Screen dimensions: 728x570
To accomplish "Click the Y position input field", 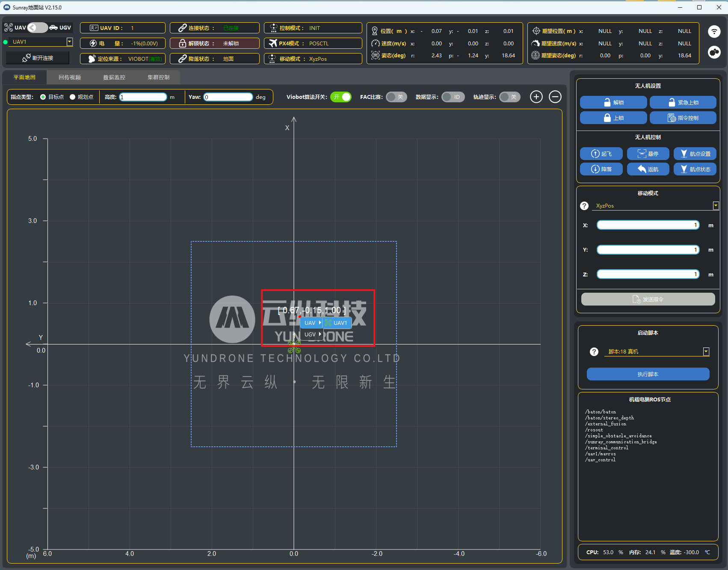I will [648, 249].
